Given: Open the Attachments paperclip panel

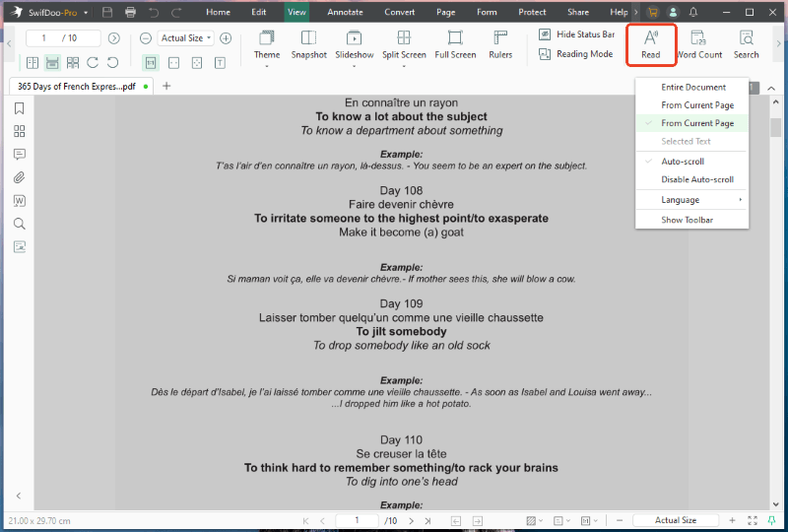Looking at the screenshot, I should (19, 177).
